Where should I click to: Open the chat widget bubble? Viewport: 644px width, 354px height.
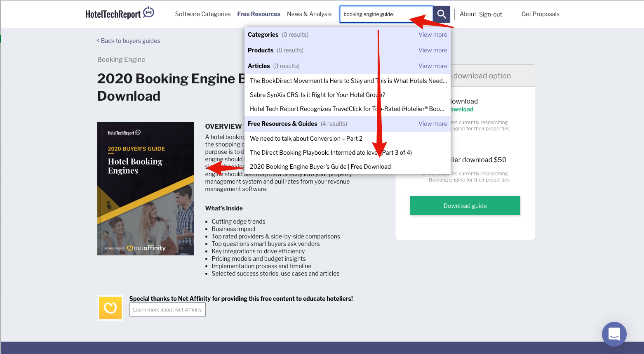pyautogui.click(x=614, y=334)
